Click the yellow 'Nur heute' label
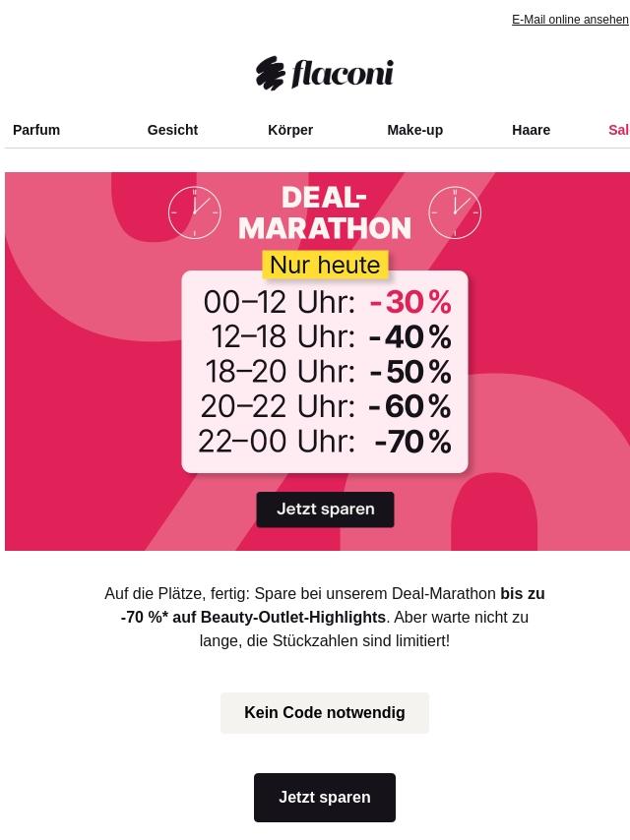 [325, 265]
